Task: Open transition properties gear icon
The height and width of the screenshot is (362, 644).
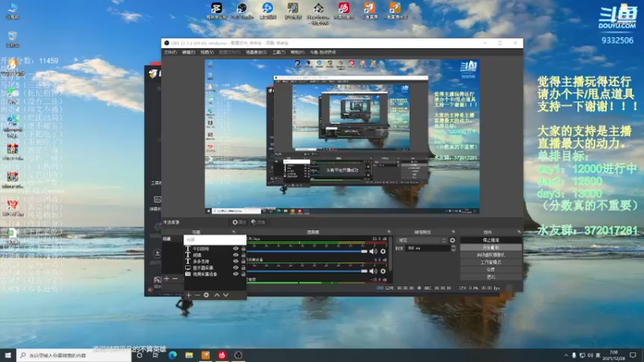Action: tap(452, 240)
